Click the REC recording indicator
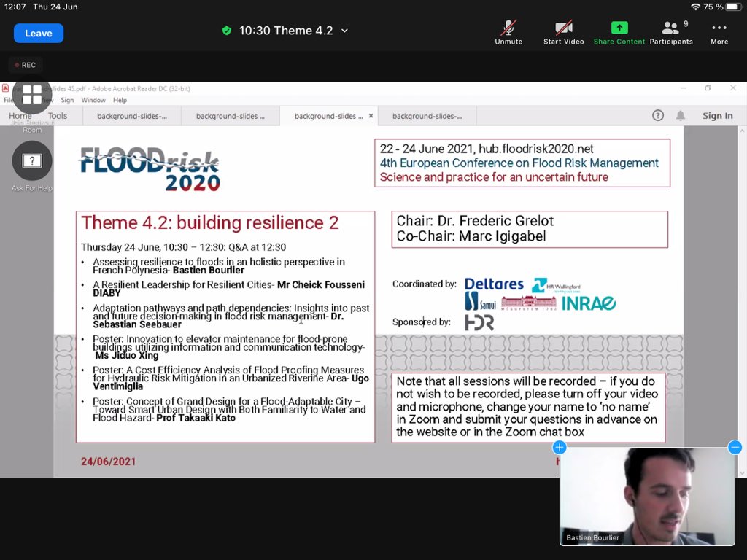The width and height of the screenshot is (747, 560). [x=26, y=65]
